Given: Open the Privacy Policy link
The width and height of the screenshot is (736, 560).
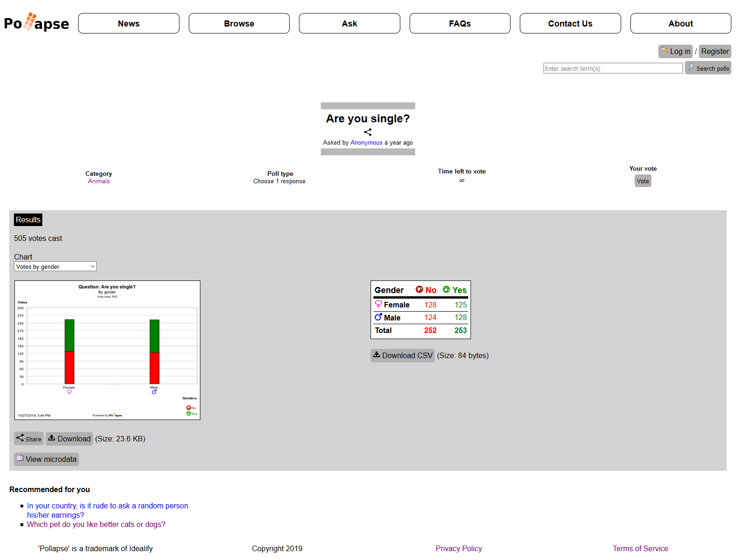Looking at the screenshot, I should [459, 548].
